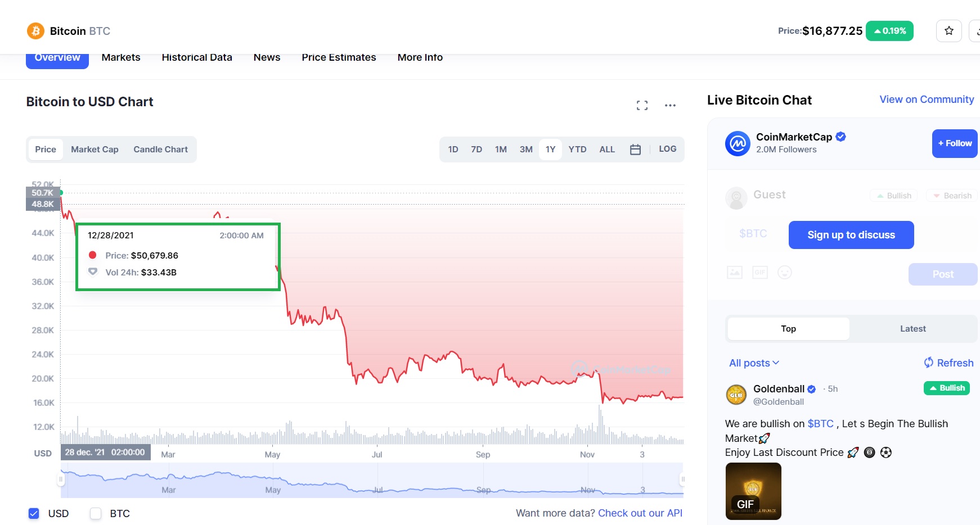This screenshot has height=525, width=980.
Task: Set chart range to 1M
Action: coord(501,150)
